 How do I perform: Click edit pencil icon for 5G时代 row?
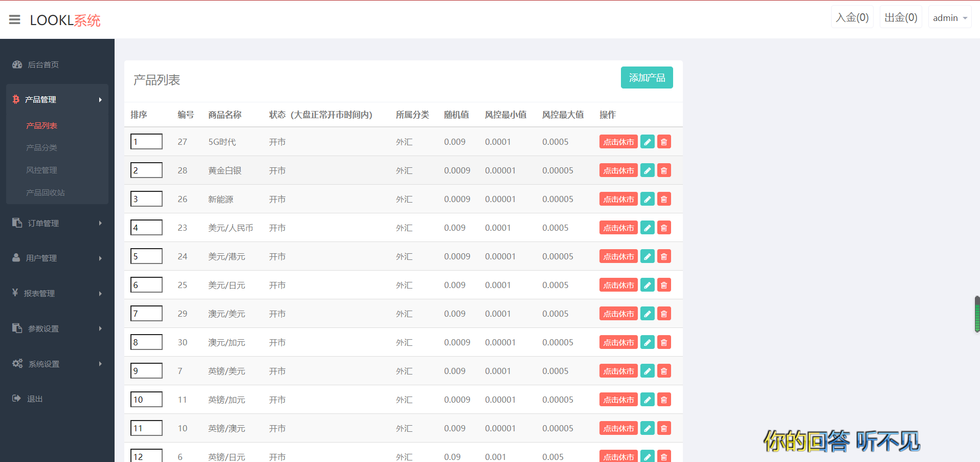[x=647, y=142]
